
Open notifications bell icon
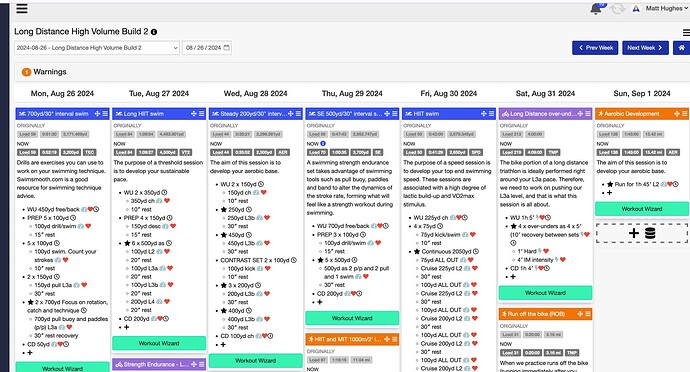pos(596,8)
